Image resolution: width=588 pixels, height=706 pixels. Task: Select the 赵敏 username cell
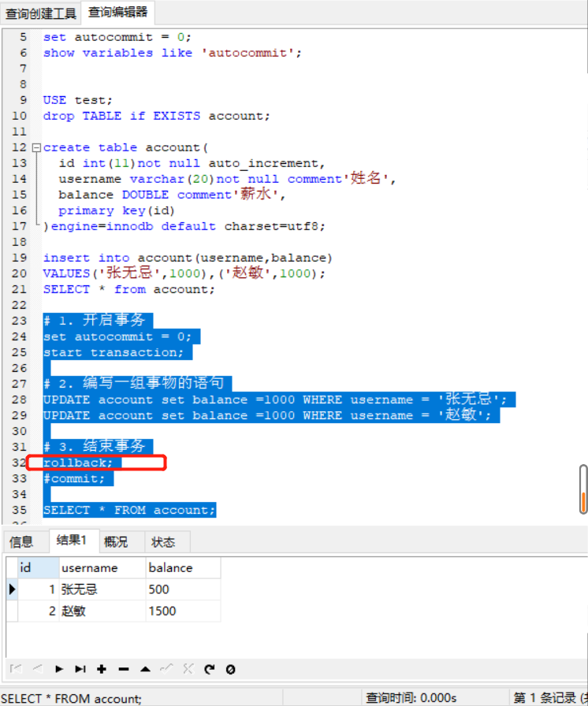click(x=102, y=611)
